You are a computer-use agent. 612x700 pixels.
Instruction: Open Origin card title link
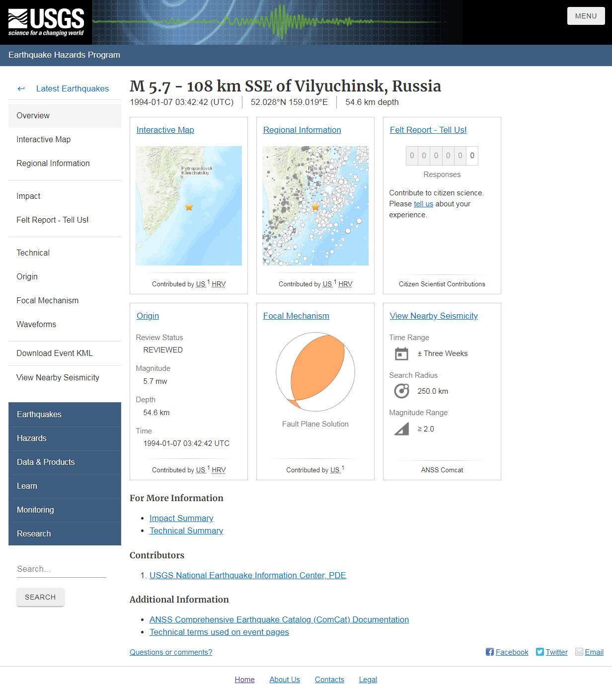point(148,316)
